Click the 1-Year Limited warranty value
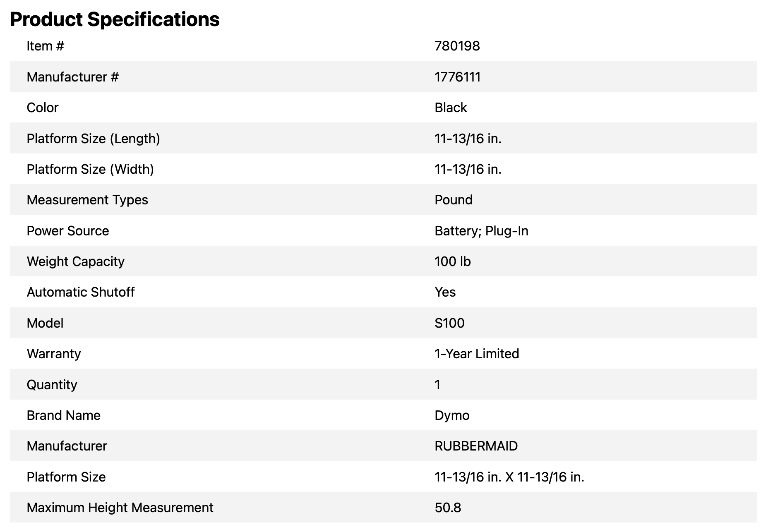 tap(476, 354)
